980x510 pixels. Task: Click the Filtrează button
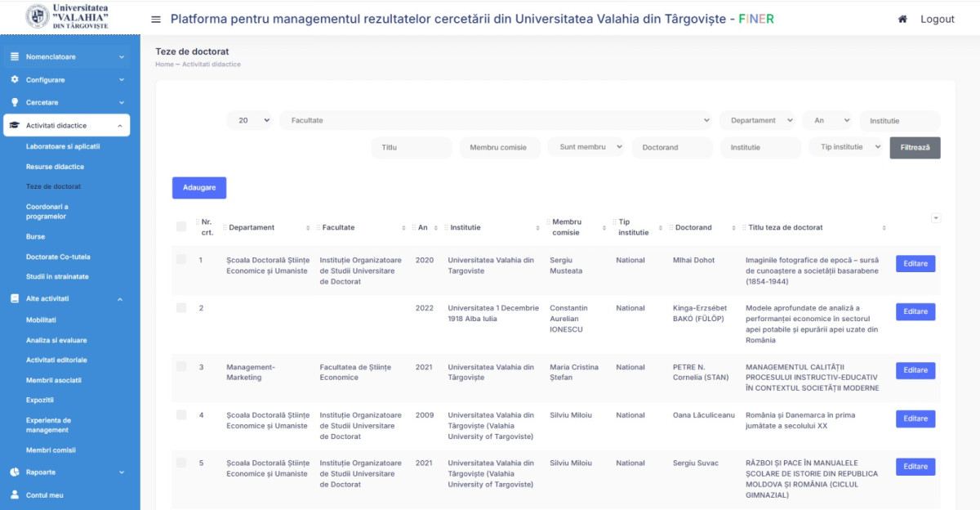tap(915, 147)
